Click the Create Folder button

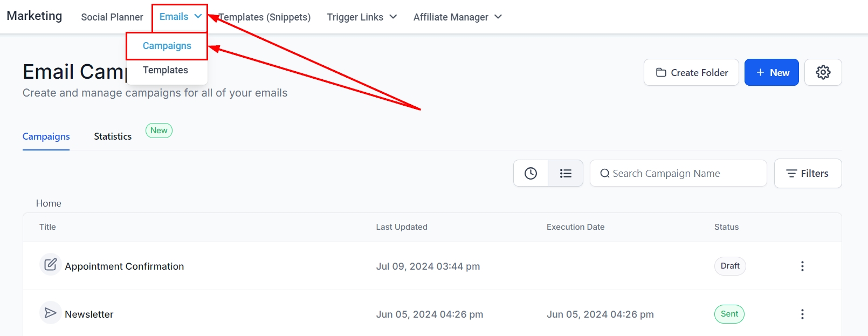(x=691, y=72)
